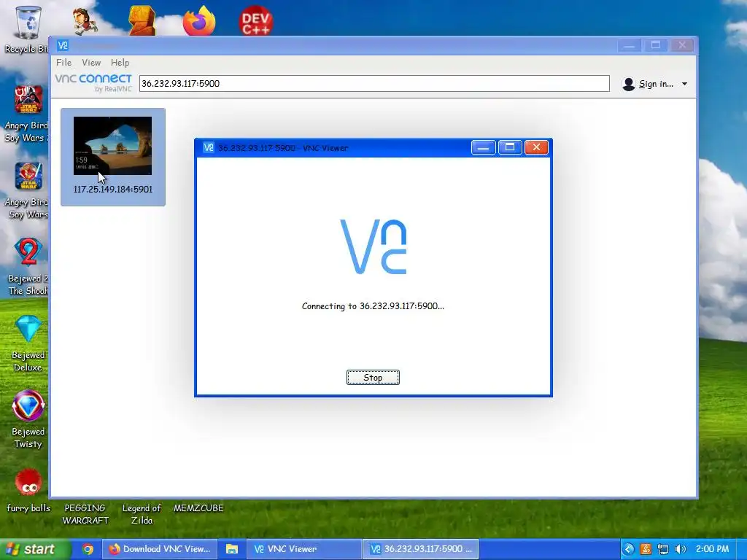Open the Sign in dropdown arrow
The height and width of the screenshot is (560, 747).
[x=684, y=84]
